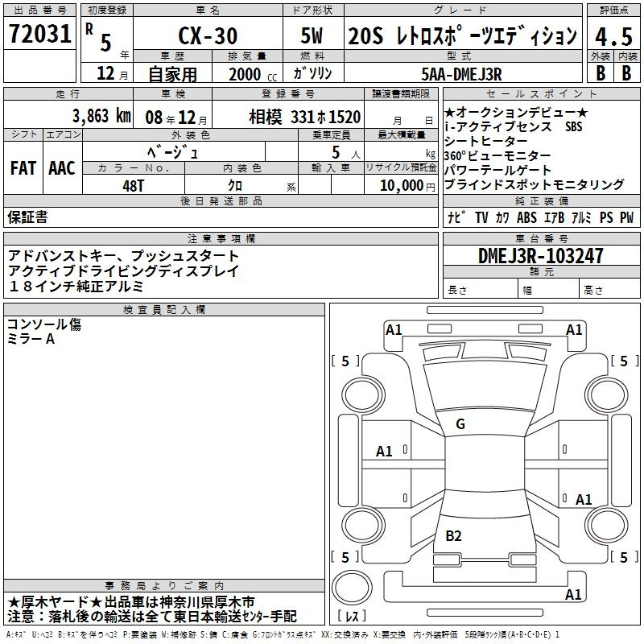Select the grade text 20S レトロスポーツエディション
This screenshot has width=644, height=644.
(x=462, y=36)
